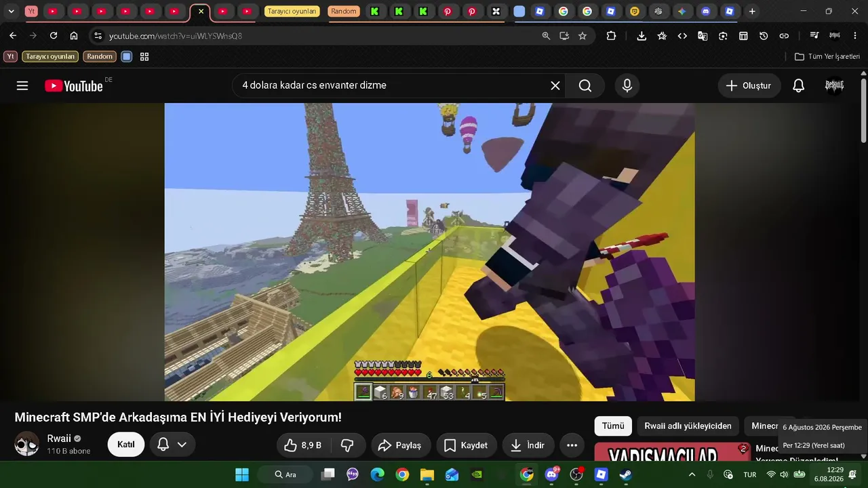The image size is (868, 488).
Task: Select the Rwaii adlı yükleyiciden chip
Action: pos(688,426)
